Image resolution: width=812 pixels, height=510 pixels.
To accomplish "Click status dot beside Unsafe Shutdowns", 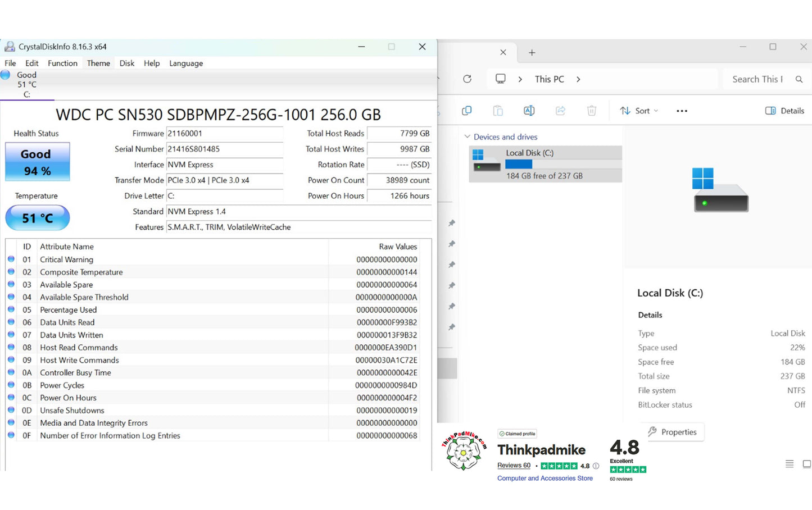I will point(11,410).
